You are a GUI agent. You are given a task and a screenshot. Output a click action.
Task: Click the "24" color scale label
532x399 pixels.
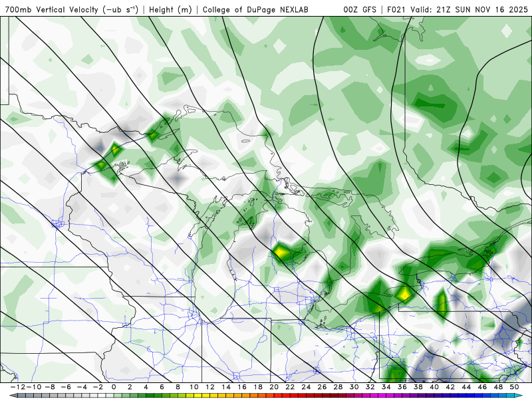click(x=306, y=387)
